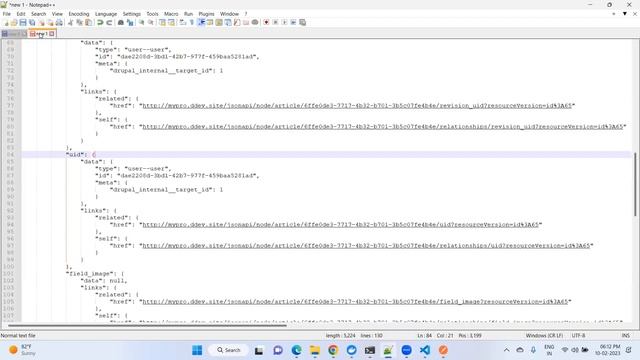This screenshot has width=640, height=360.
Task: Click the taskbar Search box
Action: point(229,350)
